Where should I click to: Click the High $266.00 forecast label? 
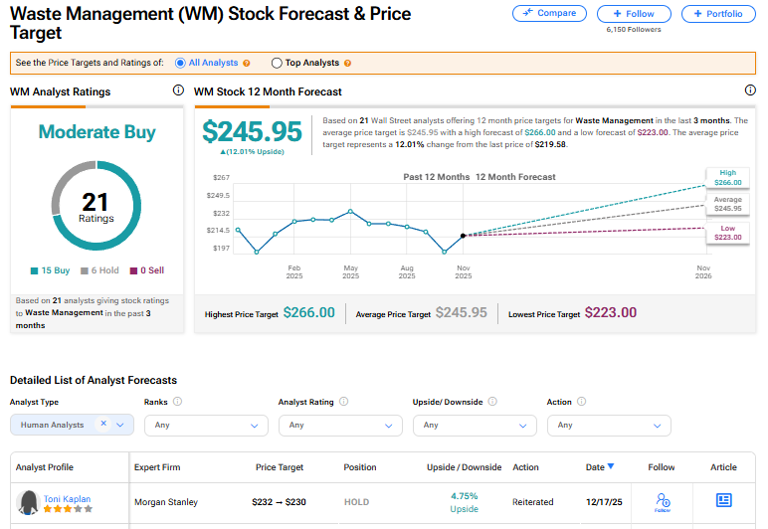tap(727, 177)
